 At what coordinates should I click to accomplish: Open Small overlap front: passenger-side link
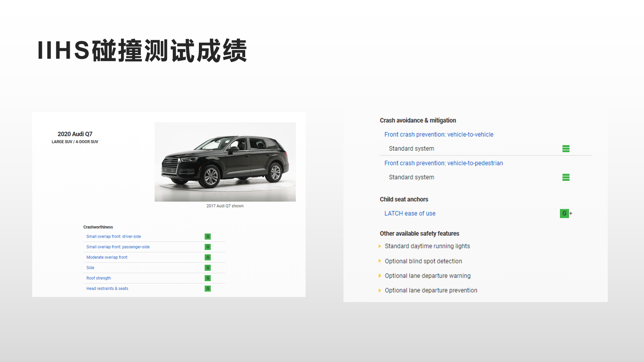point(118,247)
